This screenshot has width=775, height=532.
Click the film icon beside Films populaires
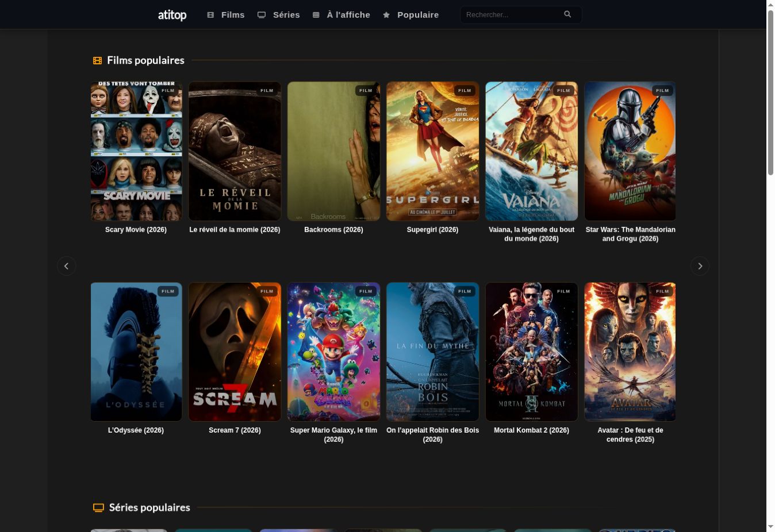[97, 60]
